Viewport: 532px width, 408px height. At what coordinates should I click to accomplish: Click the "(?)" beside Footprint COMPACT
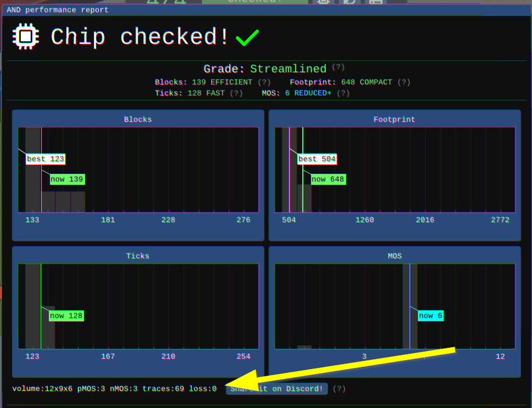coord(404,81)
